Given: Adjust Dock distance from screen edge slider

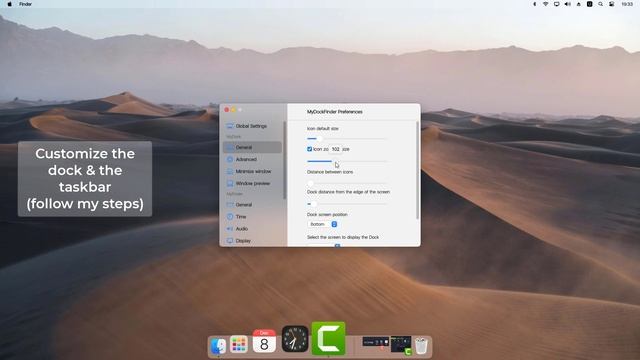Looking at the screenshot, I should (x=347, y=204).
